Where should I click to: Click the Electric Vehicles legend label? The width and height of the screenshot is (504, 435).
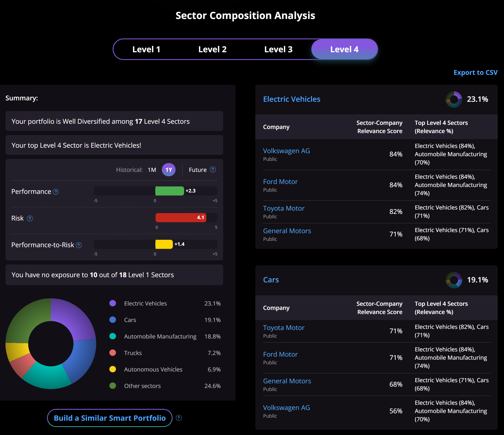click(145, 303)
